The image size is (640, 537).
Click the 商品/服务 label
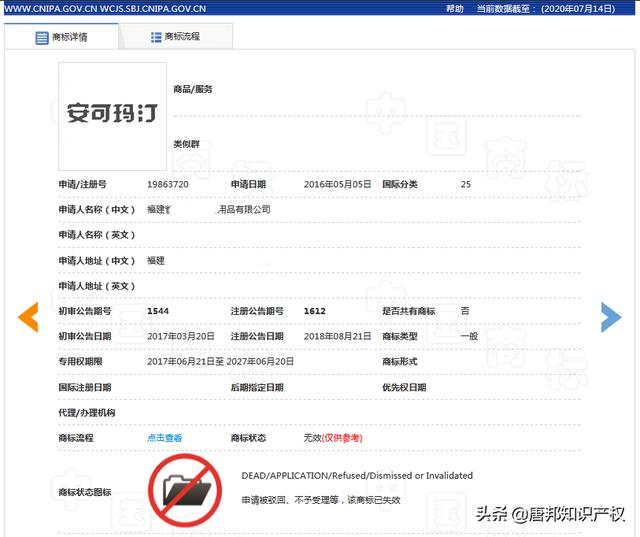(193, 89)
